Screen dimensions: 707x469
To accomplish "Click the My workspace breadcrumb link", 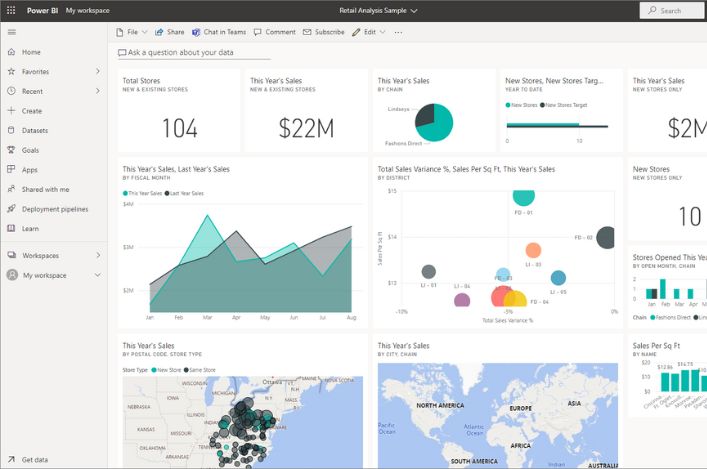I will [87, 10].
